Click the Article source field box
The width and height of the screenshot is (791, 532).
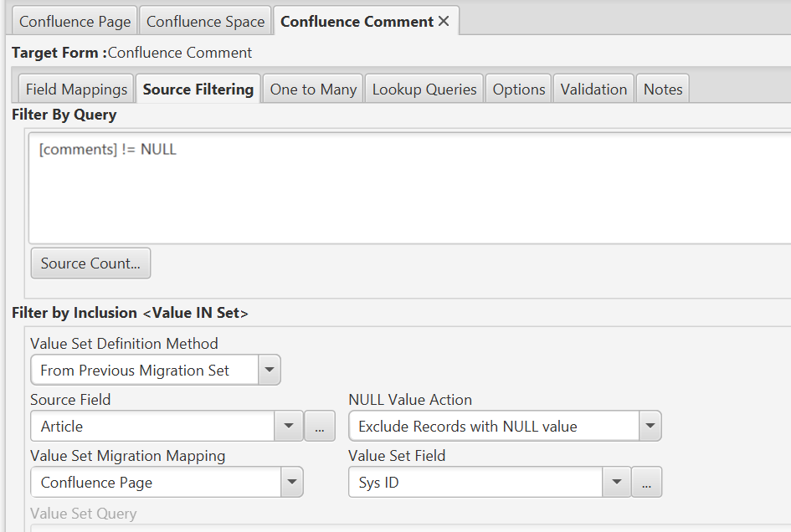(153, 426)
